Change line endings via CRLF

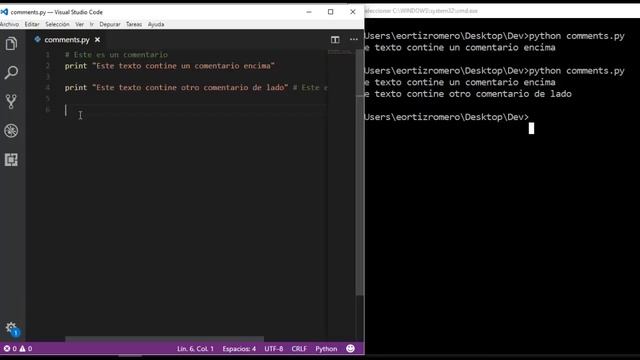tap(299, 349)
